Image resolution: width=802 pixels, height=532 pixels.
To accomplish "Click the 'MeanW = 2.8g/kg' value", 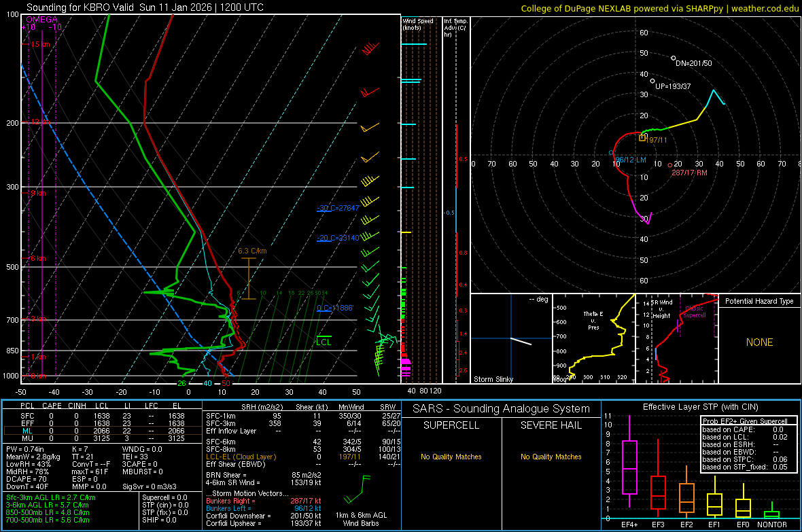I will pyautogui.click(x=33, y=457).
